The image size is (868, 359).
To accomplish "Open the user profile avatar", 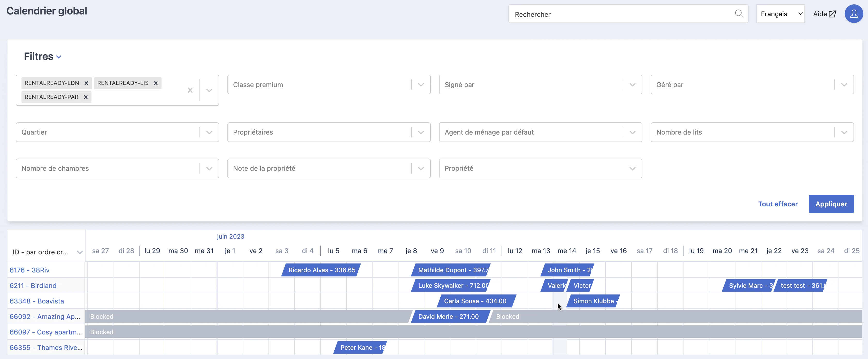I will point(854,14).
